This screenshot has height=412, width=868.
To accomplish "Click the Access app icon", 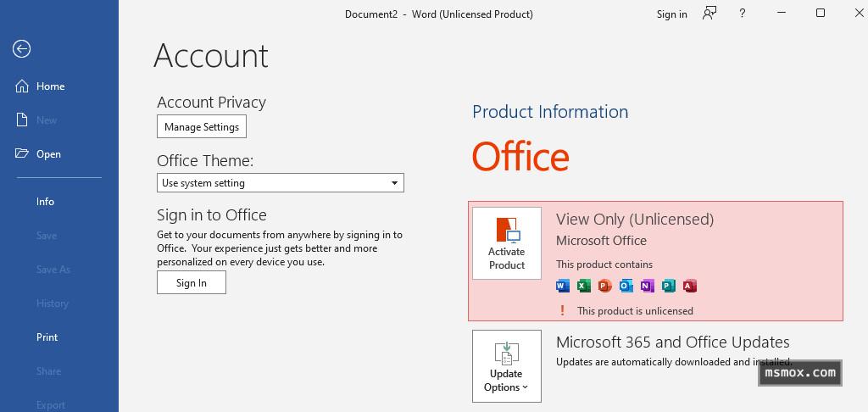I will pyautogui.click(x=689, y=286).
